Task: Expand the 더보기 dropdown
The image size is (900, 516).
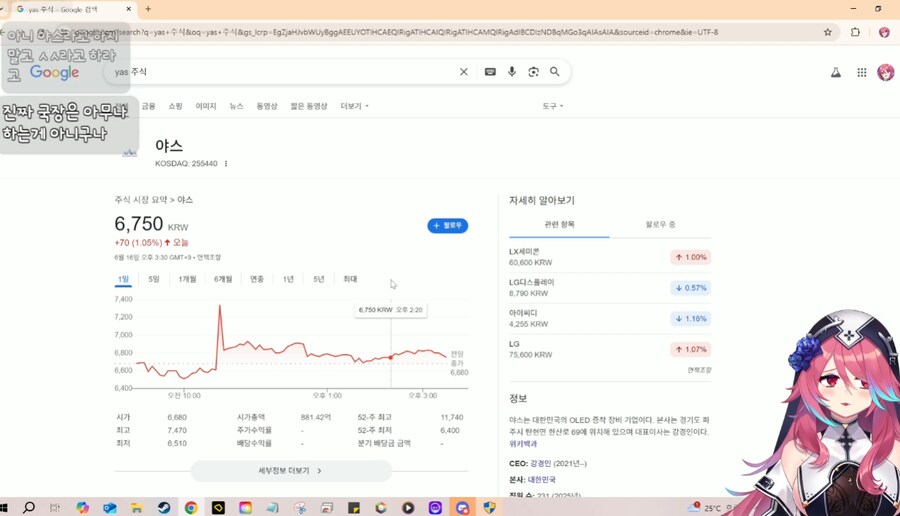Action: click(354, 106)
